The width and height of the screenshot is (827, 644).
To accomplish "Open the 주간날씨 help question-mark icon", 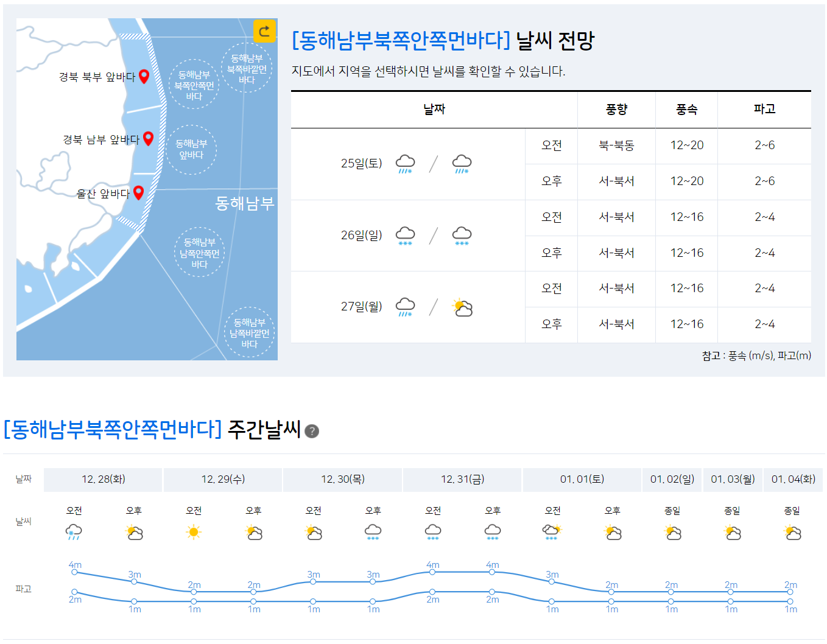I will tap(312, 431).
